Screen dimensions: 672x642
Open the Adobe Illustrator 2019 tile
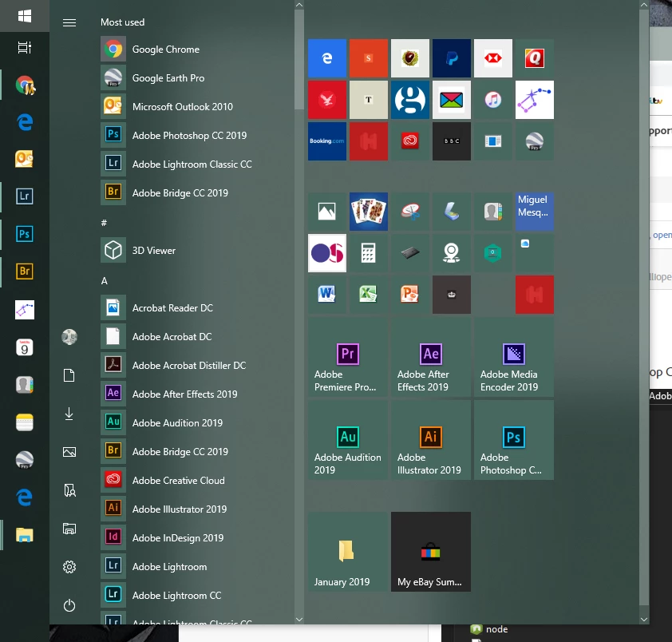431,440
